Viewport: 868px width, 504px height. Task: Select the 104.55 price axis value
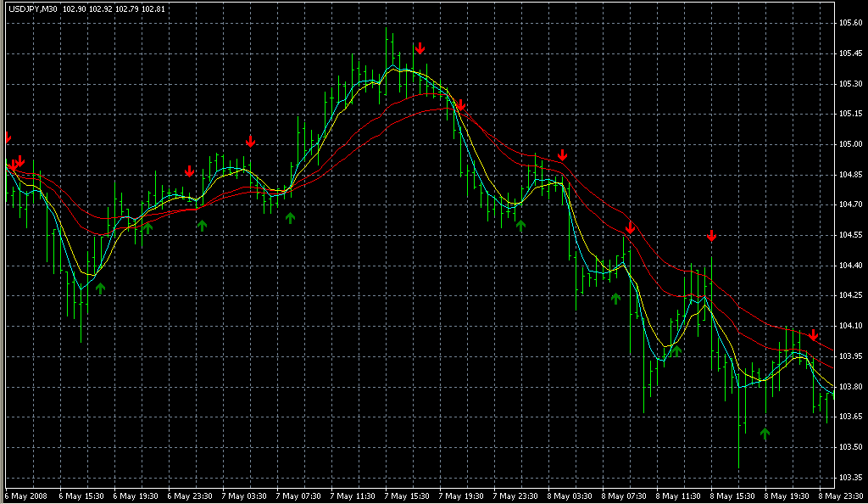850,235
